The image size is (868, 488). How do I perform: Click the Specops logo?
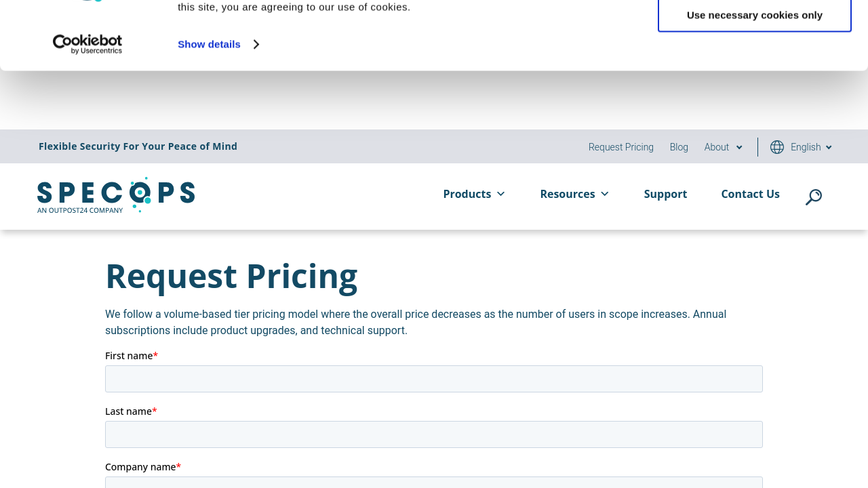pos(116,195)
